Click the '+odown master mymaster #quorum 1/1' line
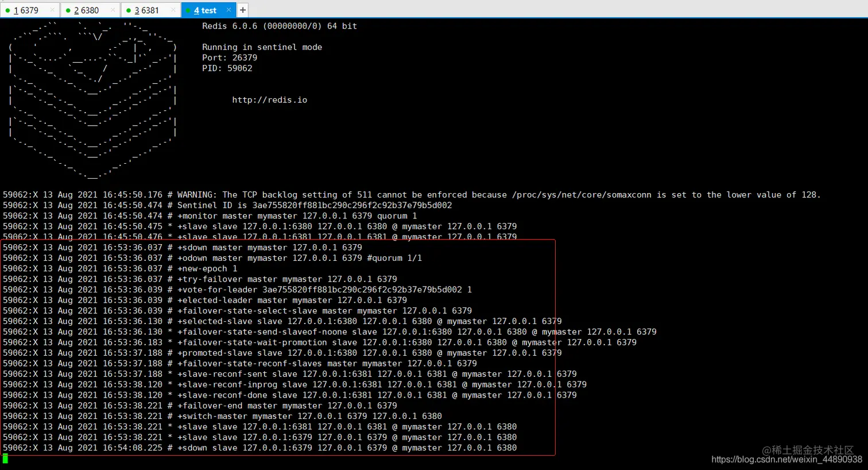Viewport: 868px width, 470px height. click(x=212, y=258)
